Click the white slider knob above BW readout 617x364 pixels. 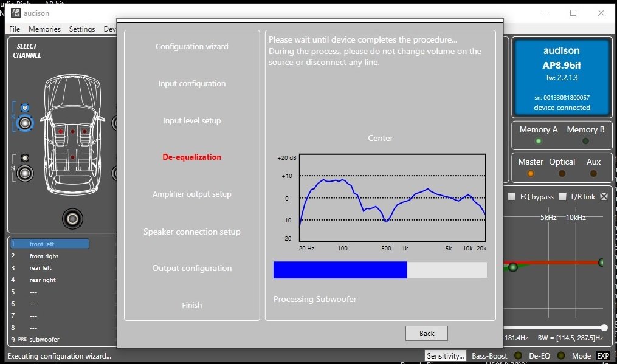(604, 328)
